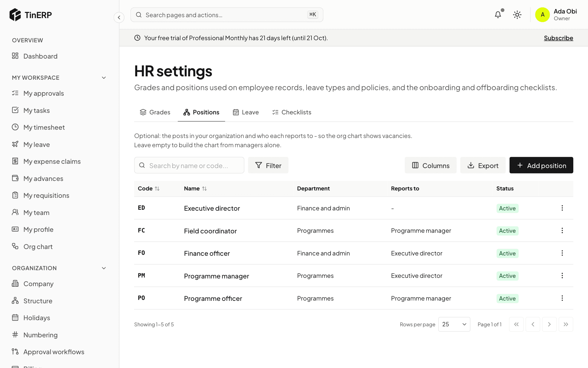588x368 pixels.
Task: Open row actions for Field coordinator
Action: pyautogui.click(x=562, y=231)
